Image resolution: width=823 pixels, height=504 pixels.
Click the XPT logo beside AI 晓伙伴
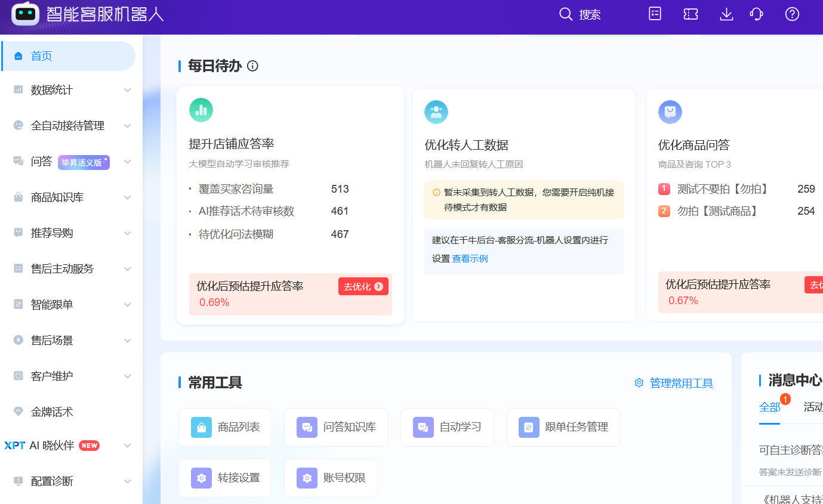(14, 446)
